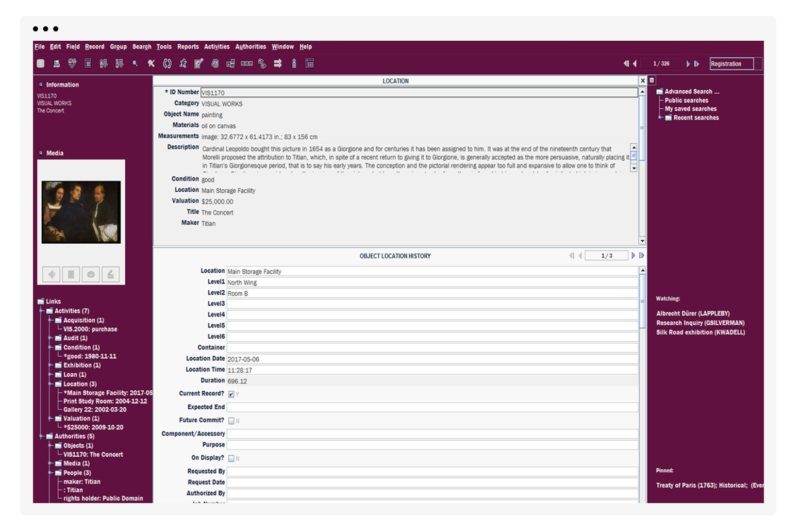Viewport: 799px width, 532px height.
Task: Click the Description field scrollbar down arrow
Action: click(634, 168)
